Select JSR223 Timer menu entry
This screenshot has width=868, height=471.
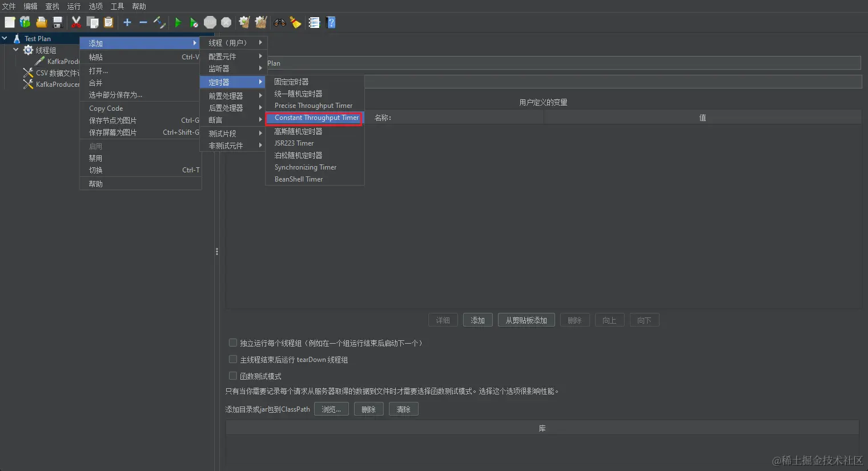pos(315,143)
